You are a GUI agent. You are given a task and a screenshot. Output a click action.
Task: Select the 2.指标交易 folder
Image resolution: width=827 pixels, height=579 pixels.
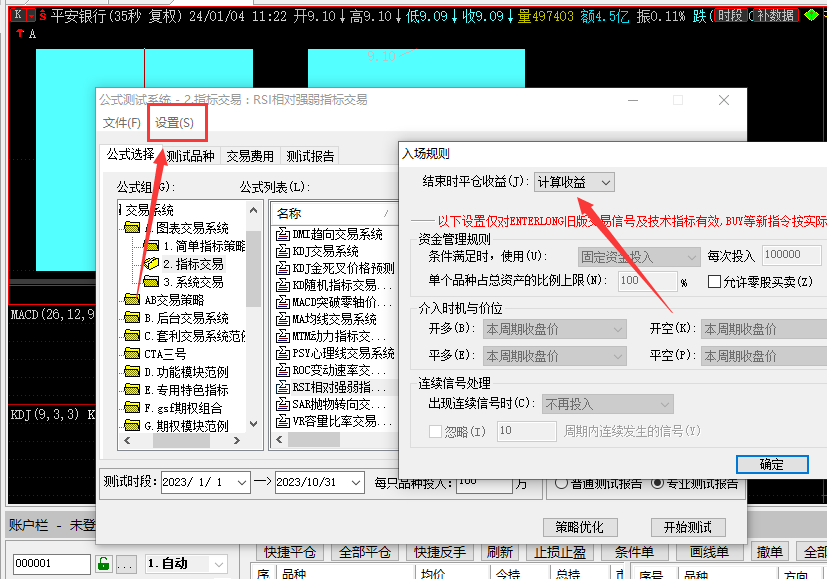click(x=193, y=264)
